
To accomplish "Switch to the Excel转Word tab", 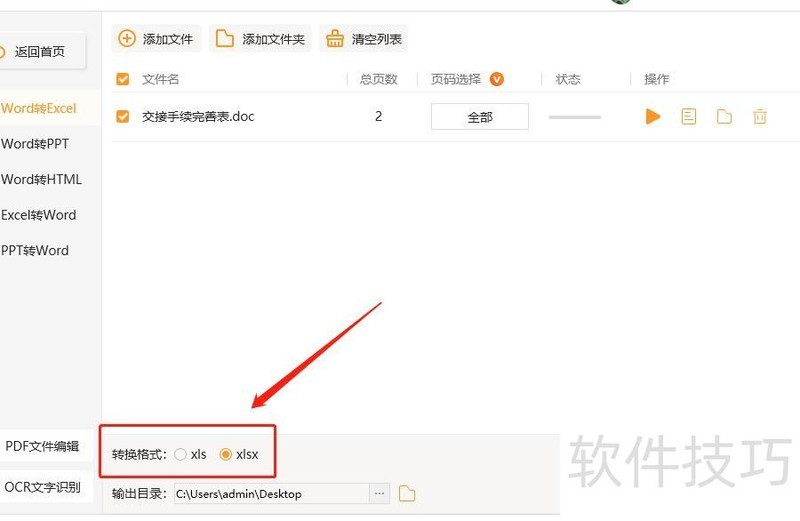I will point(39,215).
